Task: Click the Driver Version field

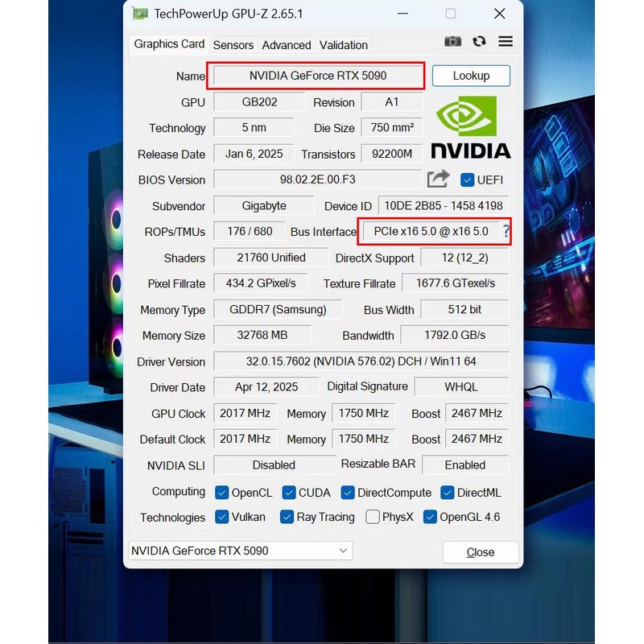Action: [x=361, y=361]
